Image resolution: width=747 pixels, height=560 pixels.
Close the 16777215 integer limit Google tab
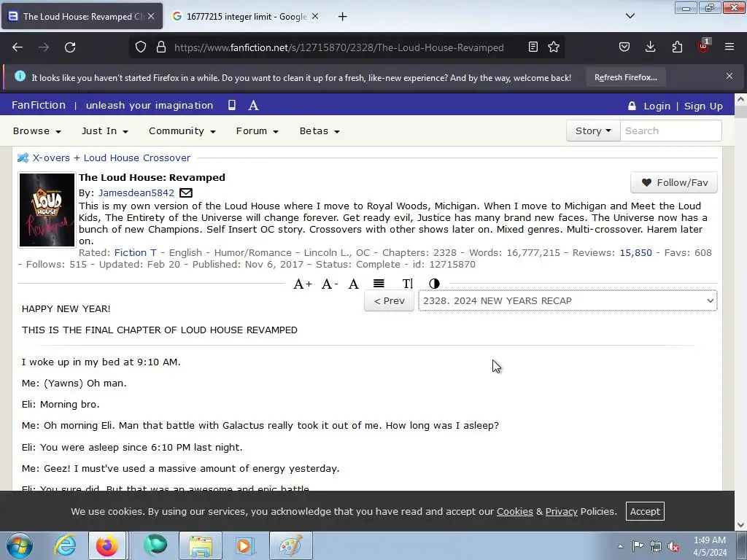click(x=315, y=16)
